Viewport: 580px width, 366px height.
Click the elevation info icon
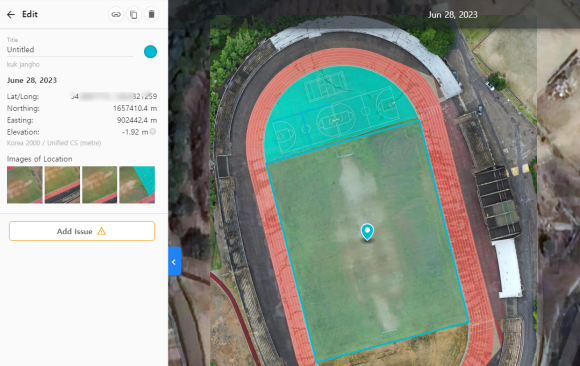pos(153,132)
